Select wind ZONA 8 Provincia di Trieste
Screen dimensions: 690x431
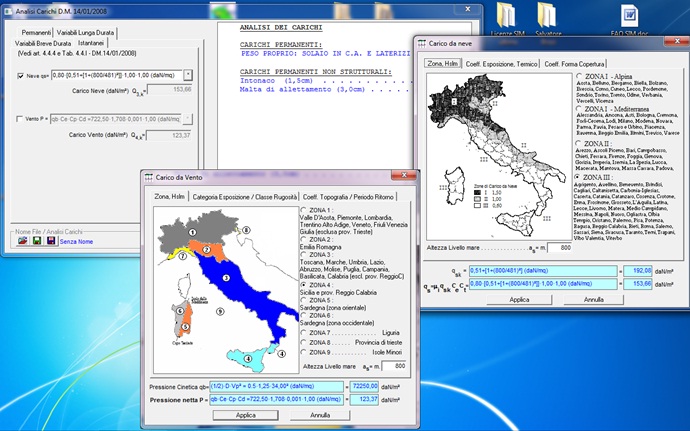click(304, 342)
